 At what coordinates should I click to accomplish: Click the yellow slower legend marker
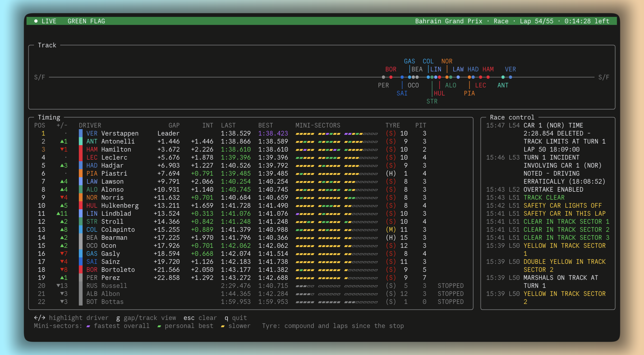223,326
